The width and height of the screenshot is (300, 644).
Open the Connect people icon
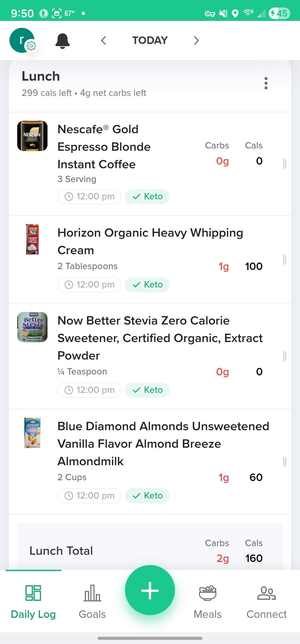point(266,601)
